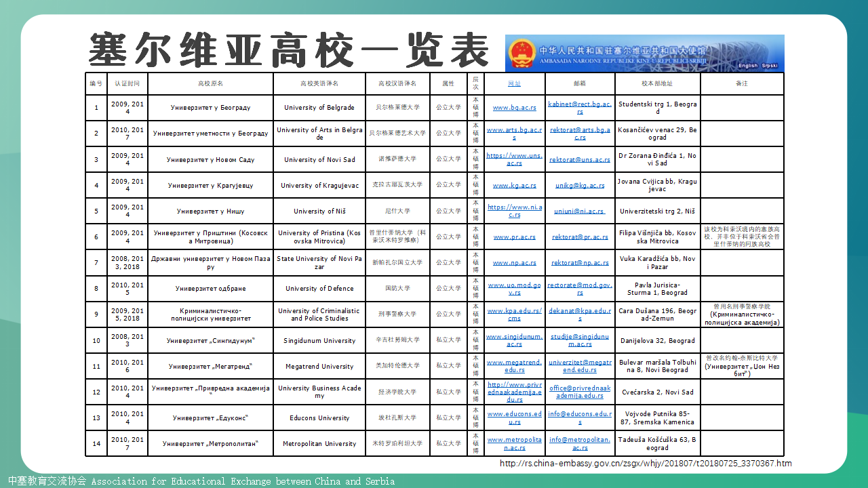Open the www.uo.mod.gov.rs link
The image size is (868, 488).
tap(515, 289)
